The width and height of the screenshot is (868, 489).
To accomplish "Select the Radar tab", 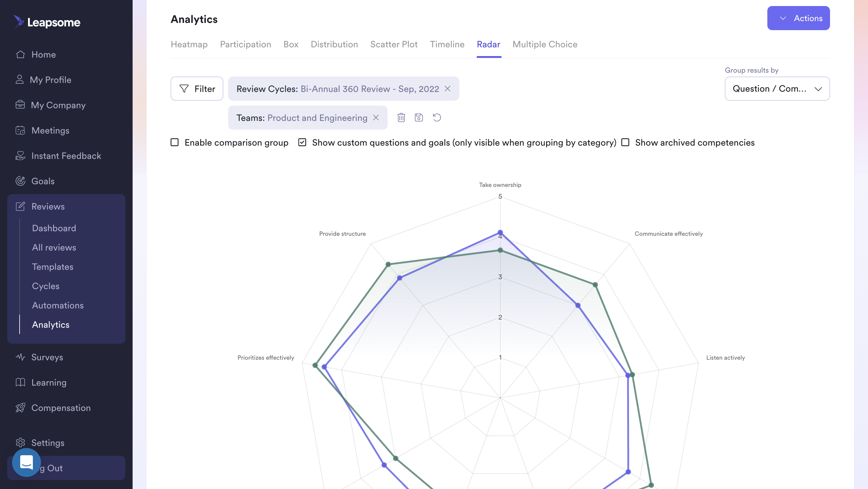I will (x=489, y=44).
